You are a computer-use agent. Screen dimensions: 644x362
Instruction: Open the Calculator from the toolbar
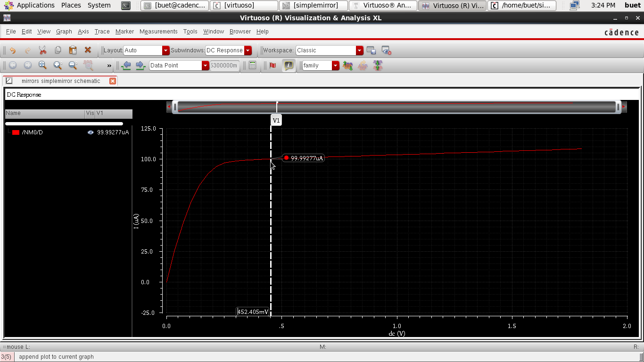point(251,66)
